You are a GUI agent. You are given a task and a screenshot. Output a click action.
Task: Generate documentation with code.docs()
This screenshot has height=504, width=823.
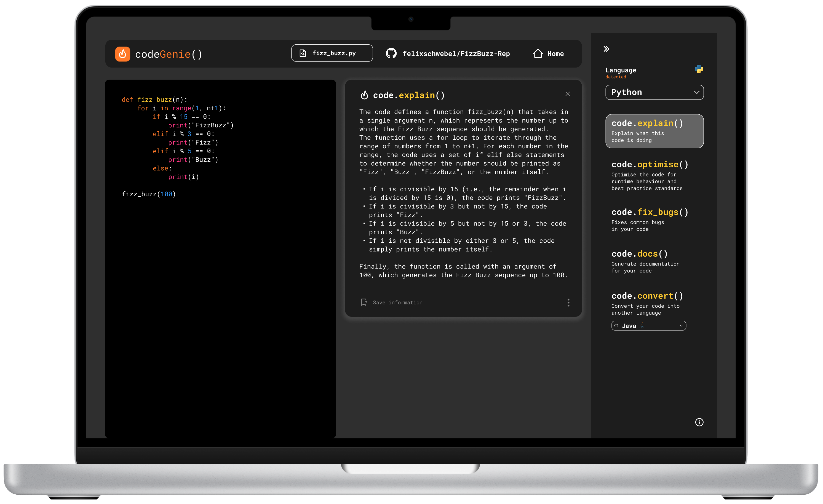pos(639,253)
